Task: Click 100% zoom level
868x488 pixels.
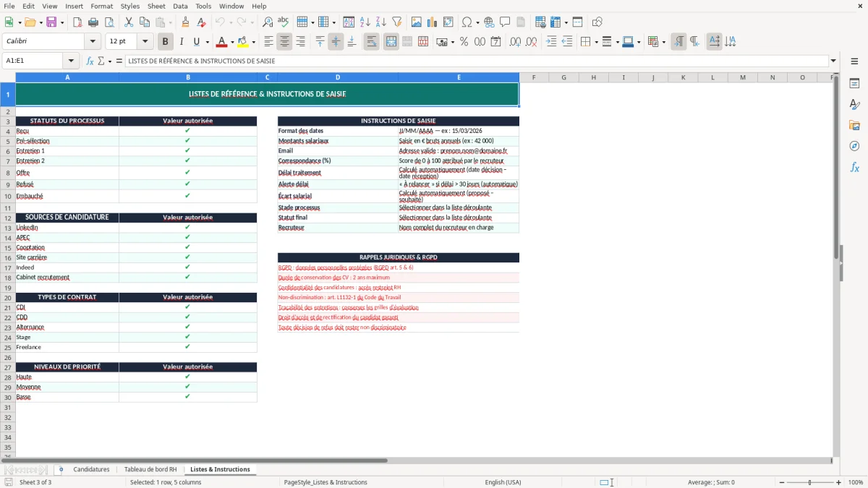Action: (x=855, y=482)
